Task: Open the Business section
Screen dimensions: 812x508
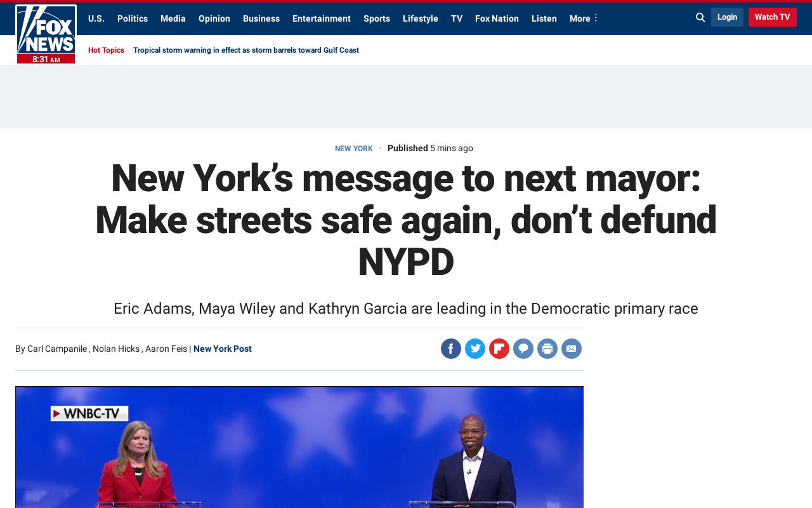Action: point(261,18)
